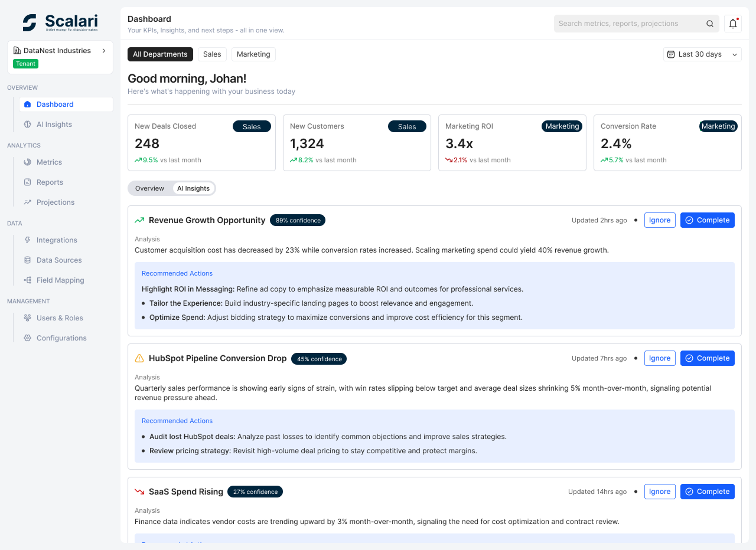The image size is (756, 550).
Task: Complete the Revenue Growth Opportunity insight
Action: click(x=707, y=220)
